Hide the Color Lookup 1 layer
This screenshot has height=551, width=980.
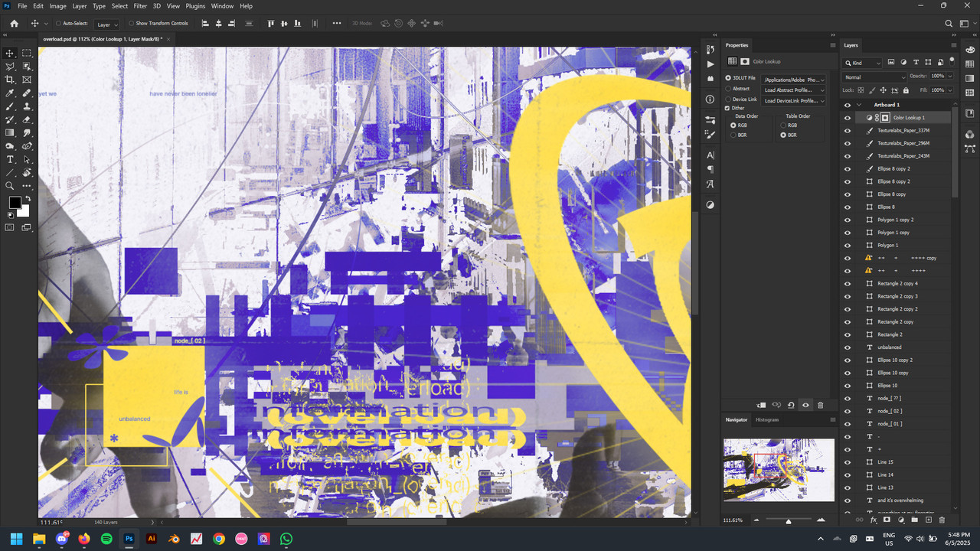[x=847, y=118]
